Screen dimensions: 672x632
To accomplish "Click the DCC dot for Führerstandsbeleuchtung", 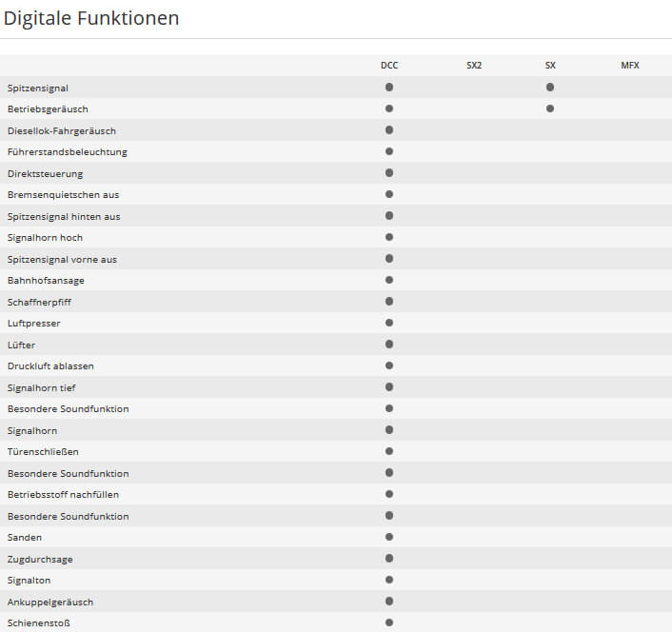I will tap(389, 151).
